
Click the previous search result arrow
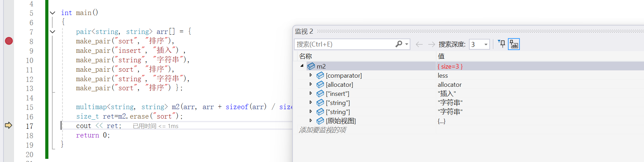coord(419,44)
